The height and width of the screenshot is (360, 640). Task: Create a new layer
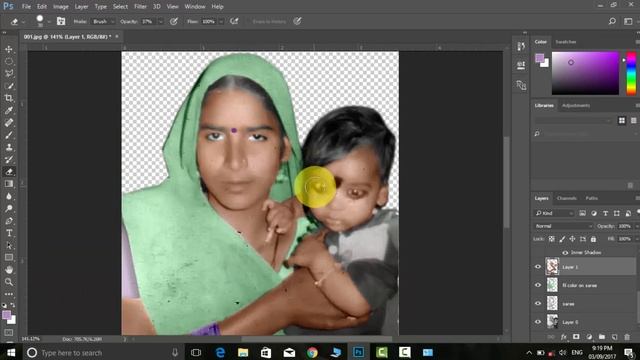coord(614,337)
